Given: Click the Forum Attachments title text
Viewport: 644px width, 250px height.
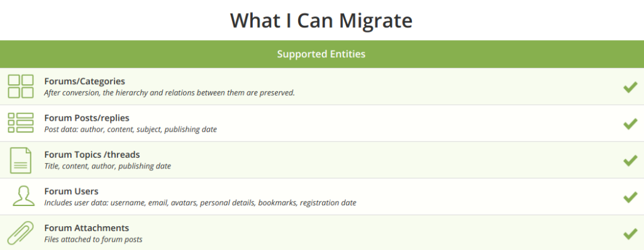Looking at the screenshot, I should tap(87, 228).
